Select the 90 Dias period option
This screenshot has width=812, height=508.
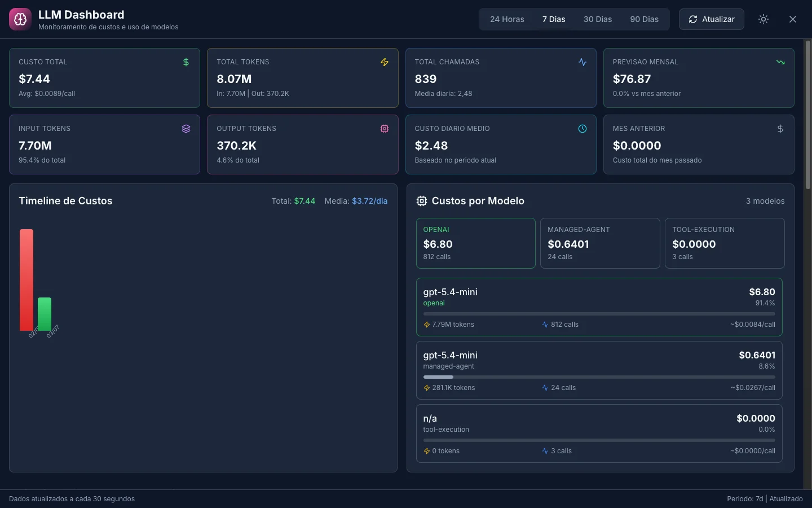click(645, 19)
